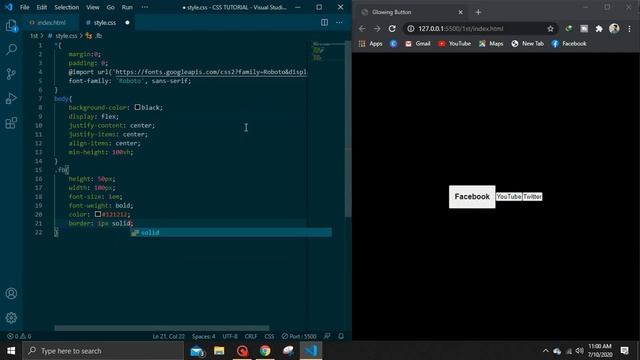Click the Chrome forward arrow

click(377, 29)
